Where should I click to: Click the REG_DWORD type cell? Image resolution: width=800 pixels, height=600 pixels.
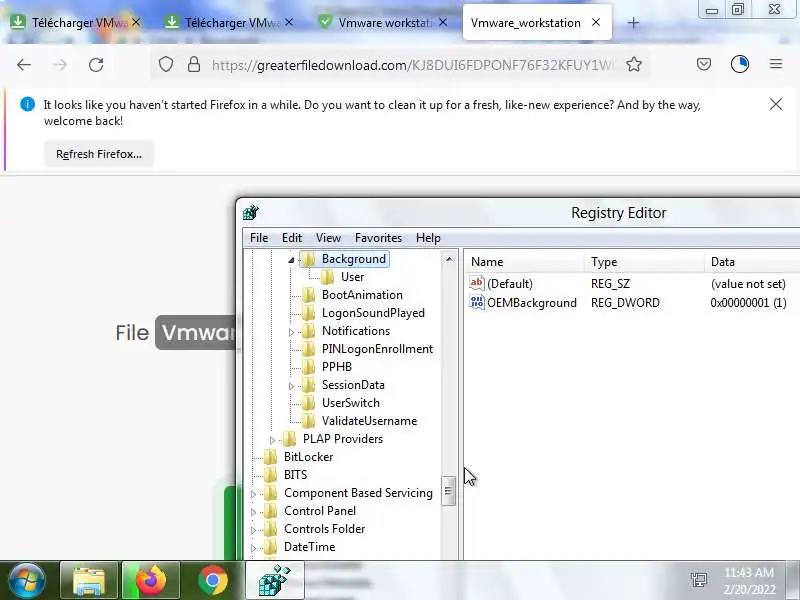(625, 303)
